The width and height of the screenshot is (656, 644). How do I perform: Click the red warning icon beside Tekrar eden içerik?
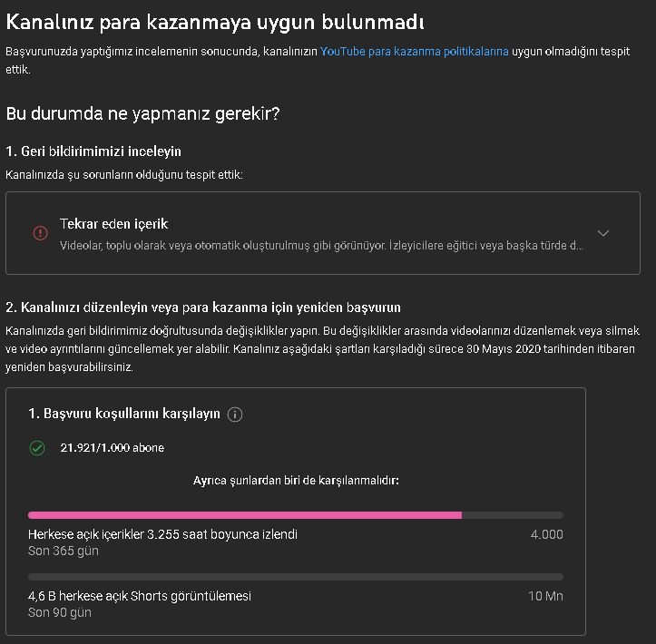40,233
